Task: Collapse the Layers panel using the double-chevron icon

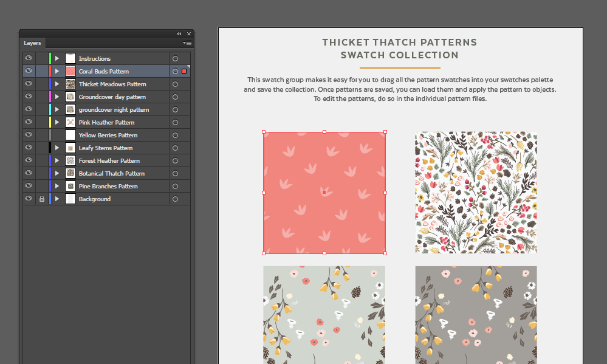Action: pos(178,33)
